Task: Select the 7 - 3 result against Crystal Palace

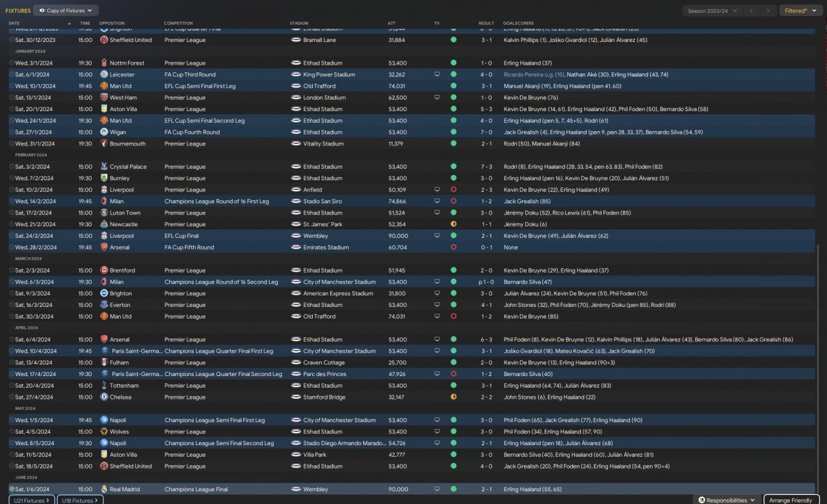Action: (486, 167)
